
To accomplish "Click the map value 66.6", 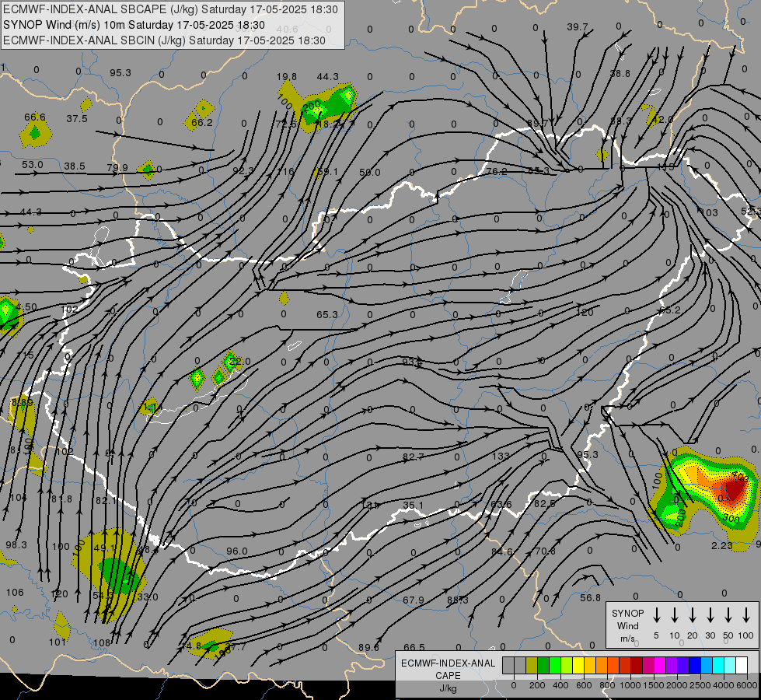I will click(34, 117).
